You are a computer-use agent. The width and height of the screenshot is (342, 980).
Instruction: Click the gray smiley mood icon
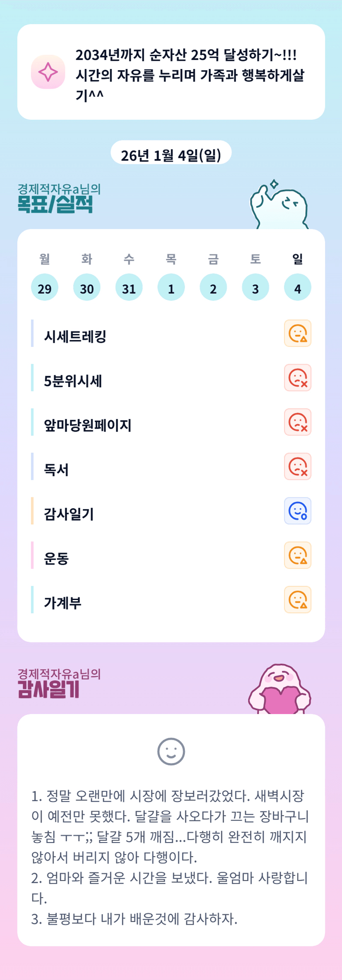tap(171, 751)
